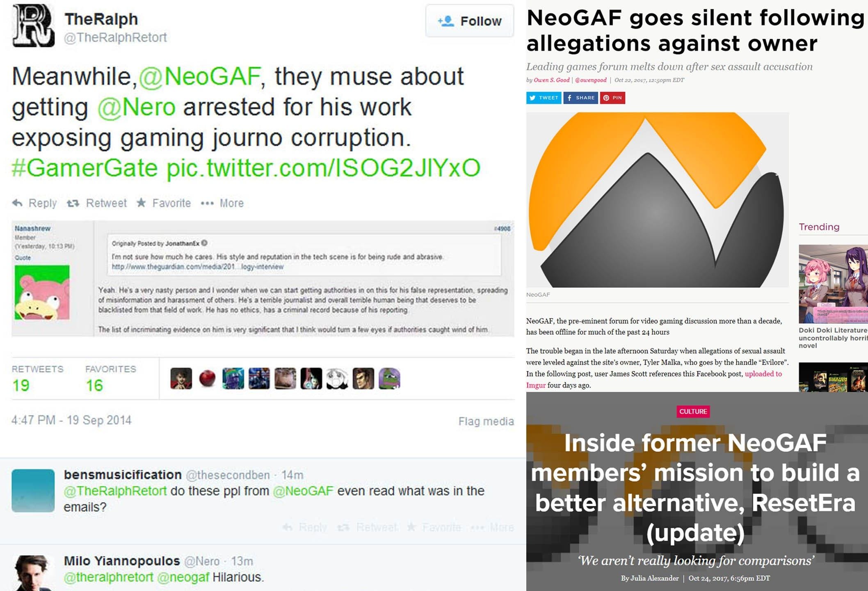
Task: Open the #GamerGate hashtag link
Action: (x=85, y=167)
